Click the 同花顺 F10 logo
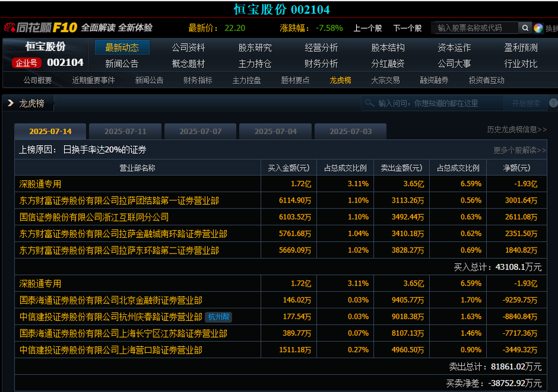 point(41,27)
